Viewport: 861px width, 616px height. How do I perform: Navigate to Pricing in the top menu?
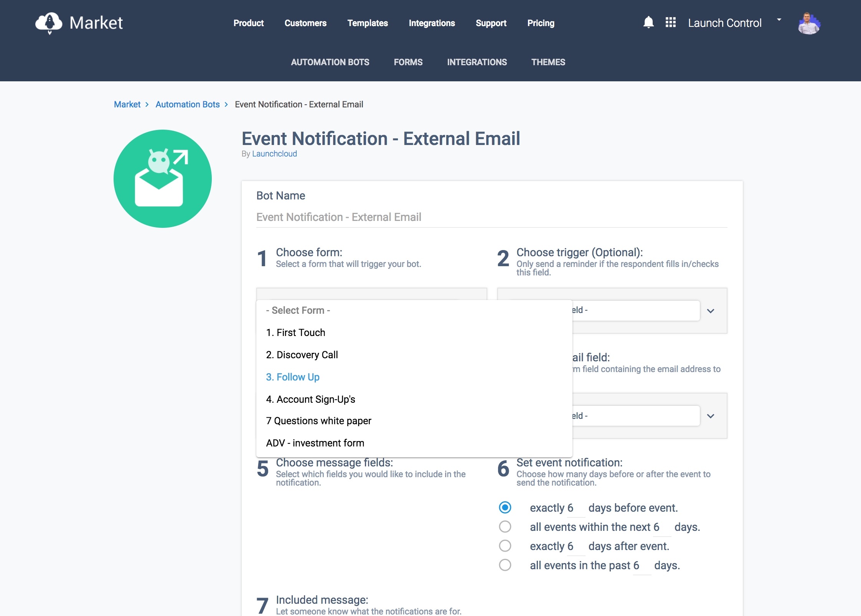tap(541, 23)
